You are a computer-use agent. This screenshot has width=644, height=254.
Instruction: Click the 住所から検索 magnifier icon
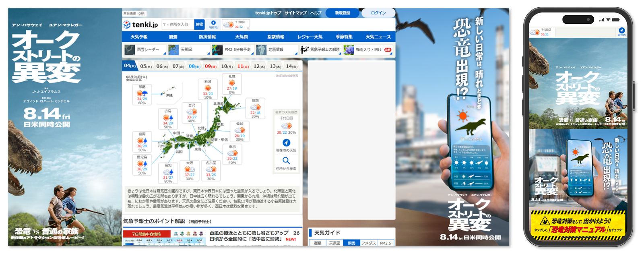(x=286, y=161)
